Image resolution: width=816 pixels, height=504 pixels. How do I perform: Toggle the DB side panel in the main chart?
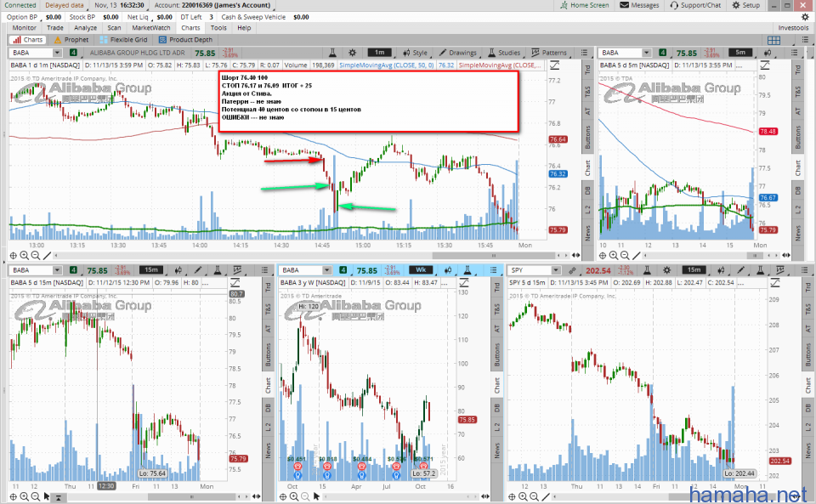pos(587,191)
